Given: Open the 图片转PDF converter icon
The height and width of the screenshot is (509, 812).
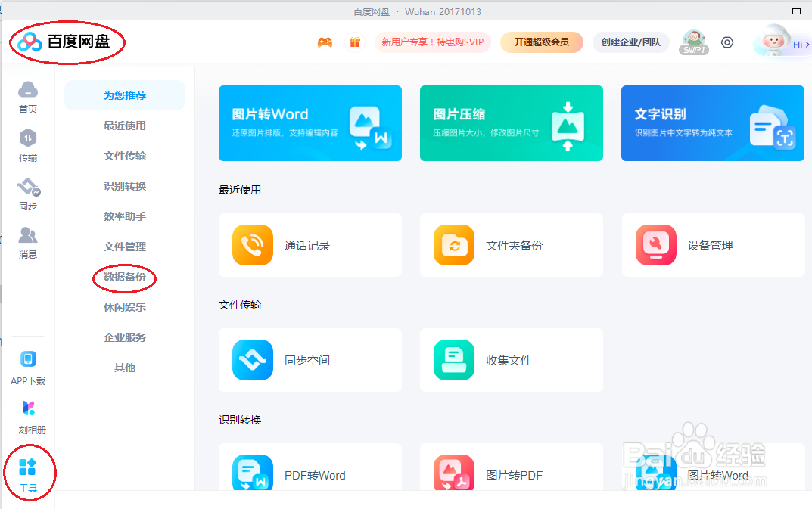Looking at the screenshot, I should [x=454, y=473].
